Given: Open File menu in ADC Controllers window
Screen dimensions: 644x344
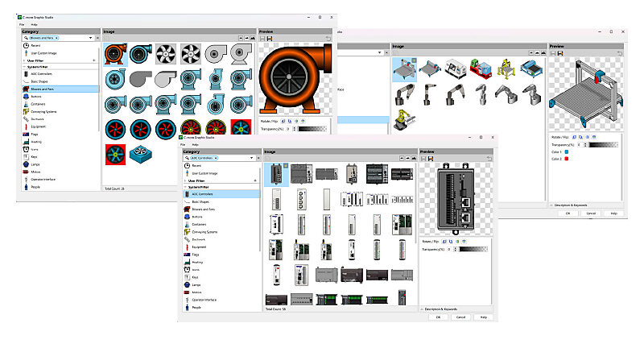Looking at the screenshot, I should point(183,145).
